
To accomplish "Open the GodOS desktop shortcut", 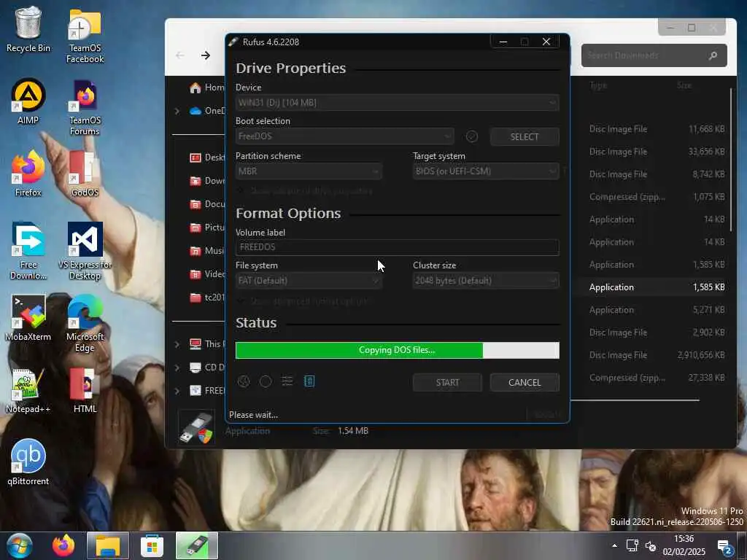I will click(85, 174).
